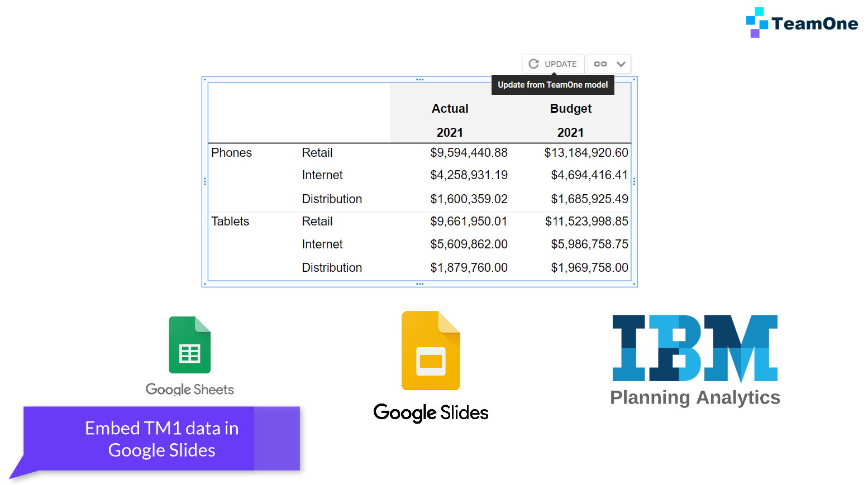
Task: Select cell $5,986,758.75
Action: [589, 244]
